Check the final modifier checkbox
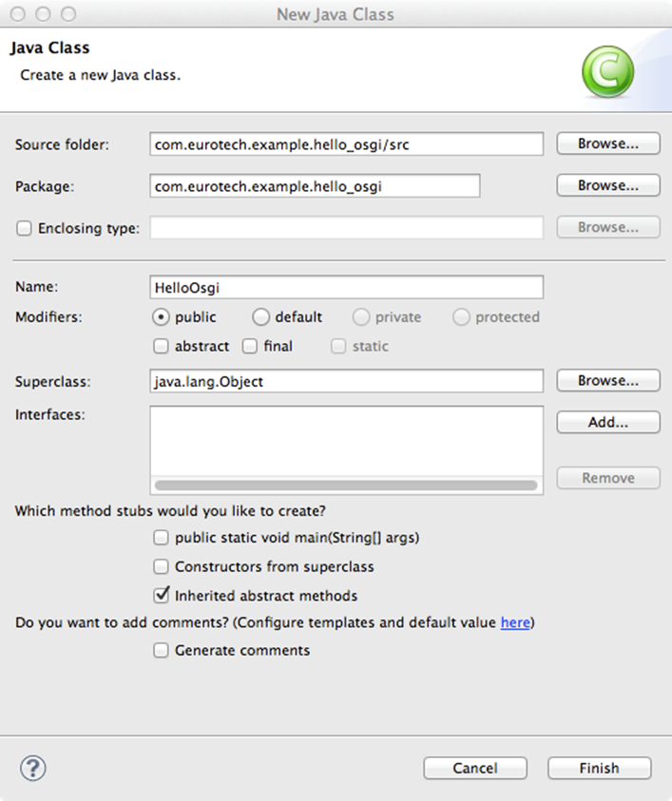This screenshot has width=672, height=801. point(250,347)
